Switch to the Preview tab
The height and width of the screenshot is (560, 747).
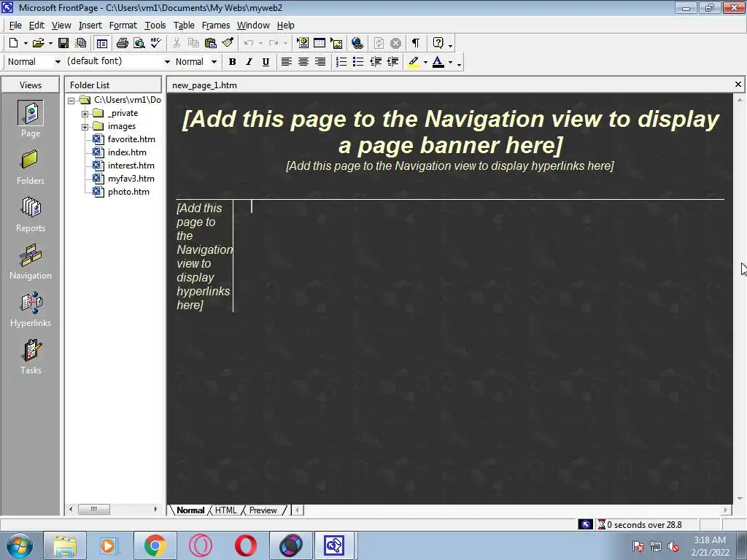point(263,510)
